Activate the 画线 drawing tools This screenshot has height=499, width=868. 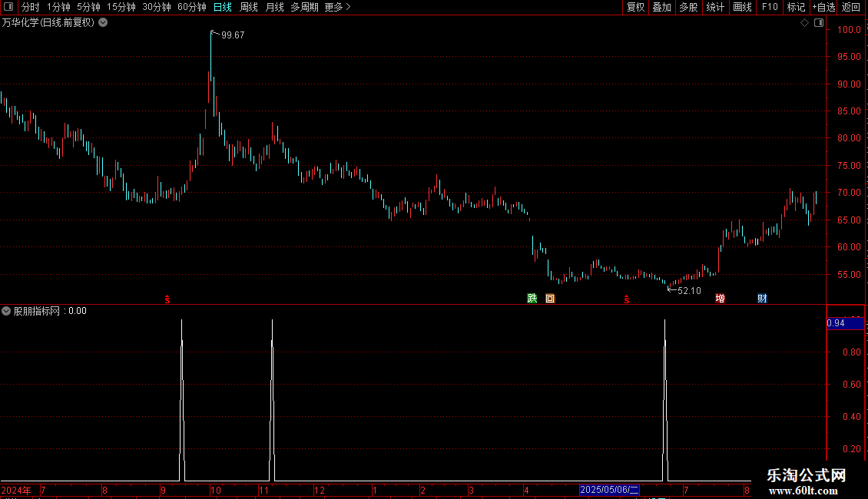[x=742, y=7]
